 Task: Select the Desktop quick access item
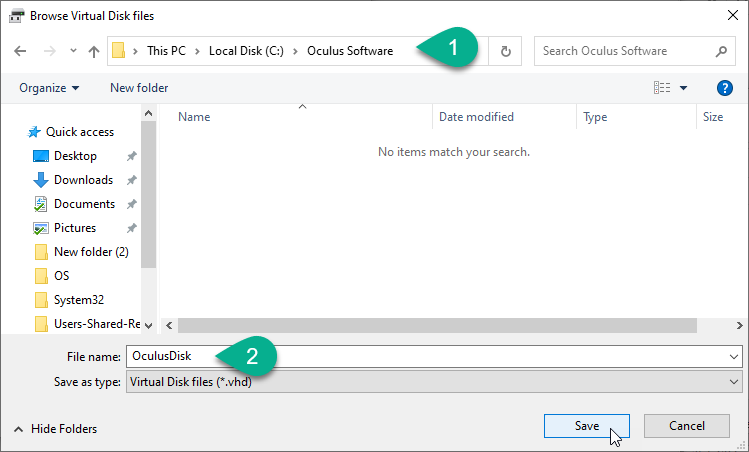75,156
